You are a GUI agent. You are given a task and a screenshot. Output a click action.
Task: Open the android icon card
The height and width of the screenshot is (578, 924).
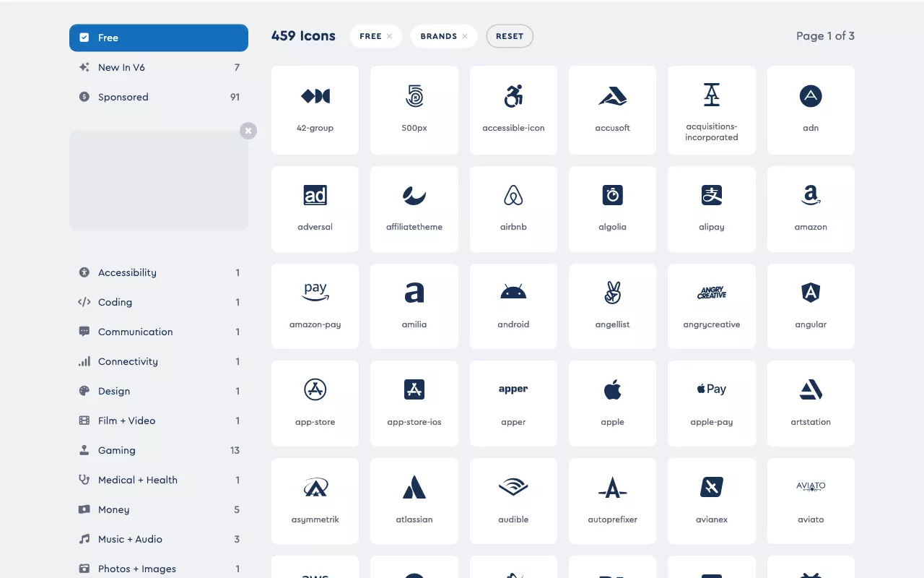tap(513, 306)
